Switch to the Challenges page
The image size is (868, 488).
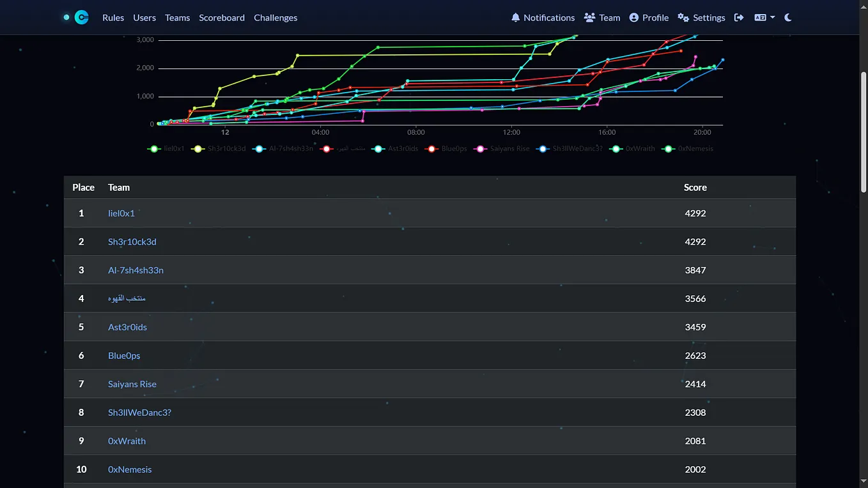pyautogui.click(x=275, y=18)
